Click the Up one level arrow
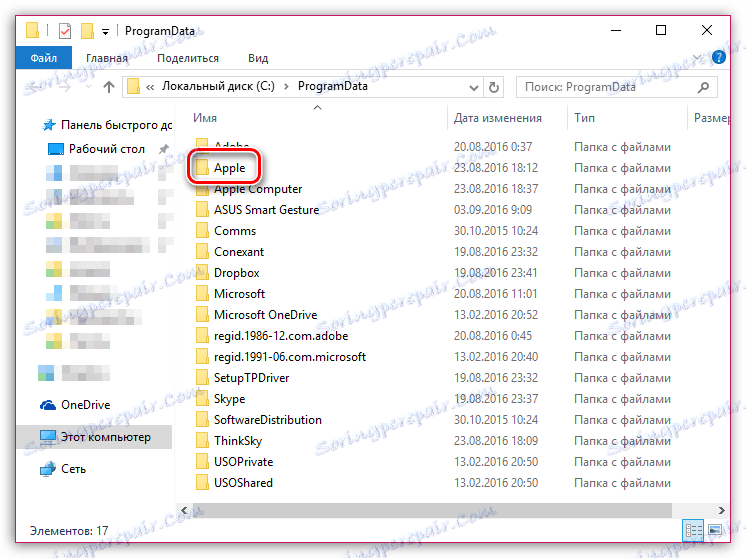 [108, 87]
